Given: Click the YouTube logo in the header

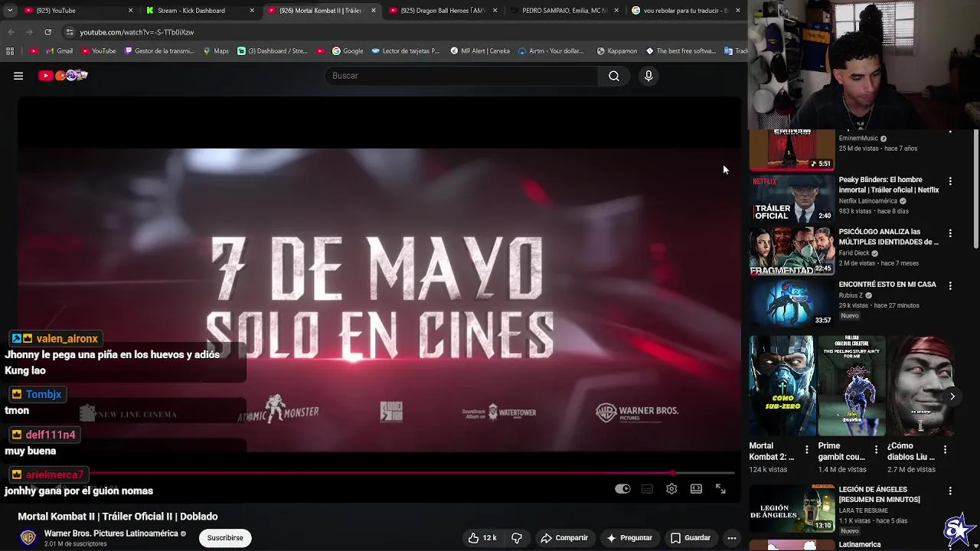Looking at the screenshot, I should click(64, 76).
